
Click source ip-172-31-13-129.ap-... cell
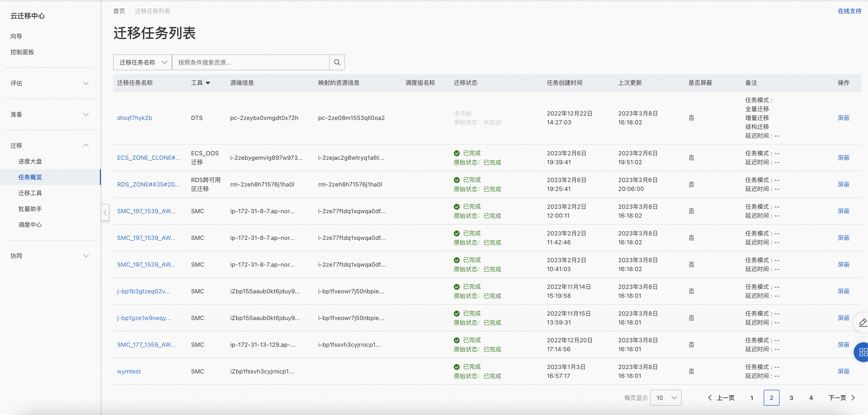coord(263,345)
